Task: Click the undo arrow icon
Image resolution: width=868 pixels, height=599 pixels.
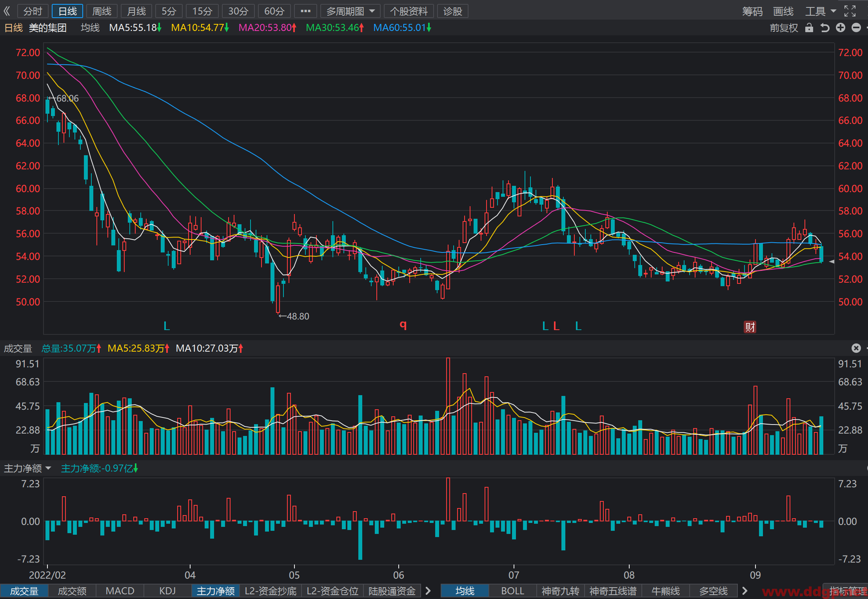Action: [825, 27]
